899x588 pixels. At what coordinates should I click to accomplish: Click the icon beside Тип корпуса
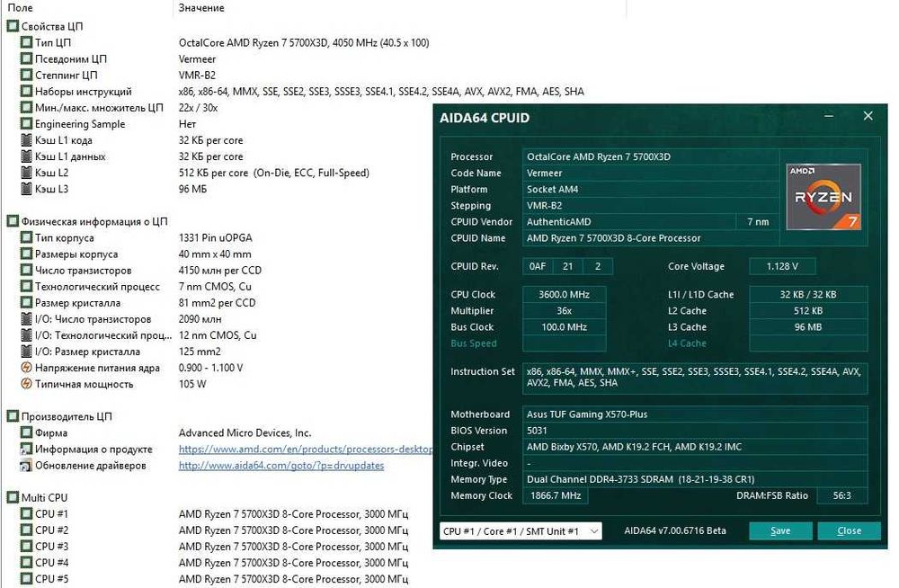[x=26, y=237]
